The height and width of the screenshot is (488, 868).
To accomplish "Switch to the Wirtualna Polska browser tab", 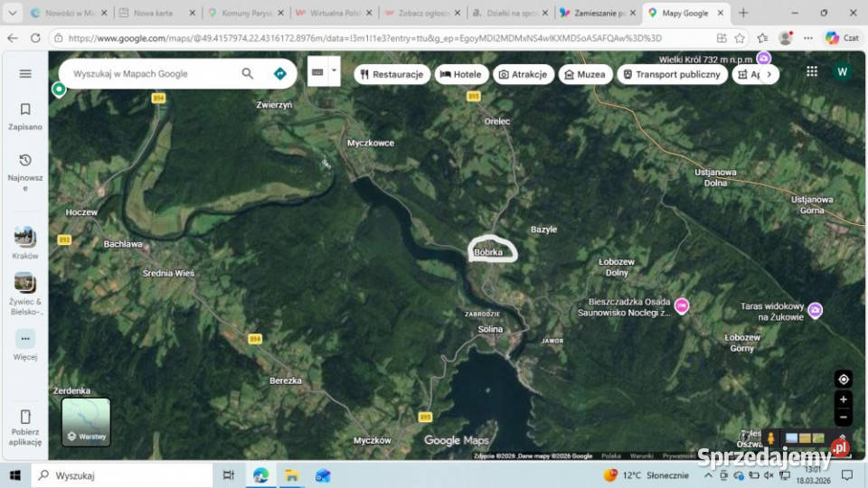I will 334,13.
